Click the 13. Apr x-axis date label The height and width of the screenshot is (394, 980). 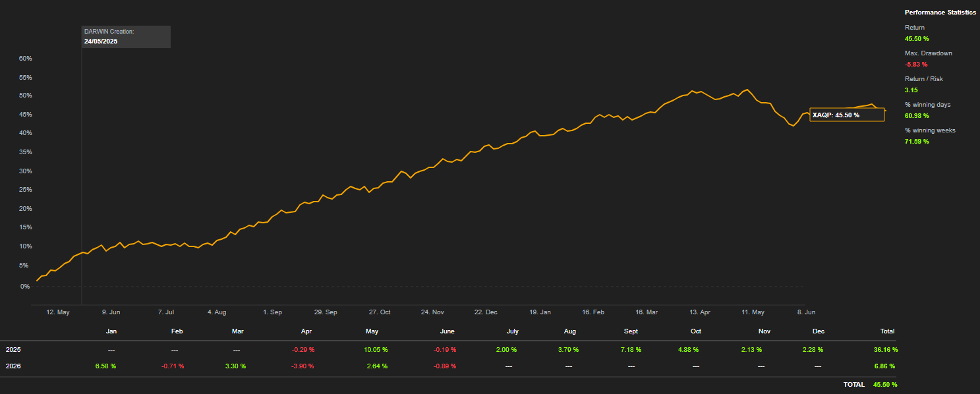coord(700,312)
